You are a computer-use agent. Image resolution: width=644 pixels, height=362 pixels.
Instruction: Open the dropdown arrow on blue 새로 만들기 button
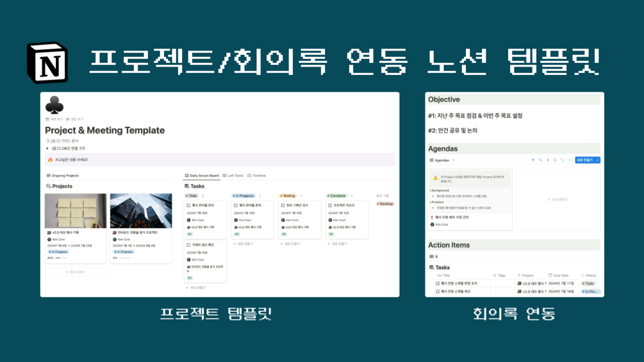pos(598,160)
